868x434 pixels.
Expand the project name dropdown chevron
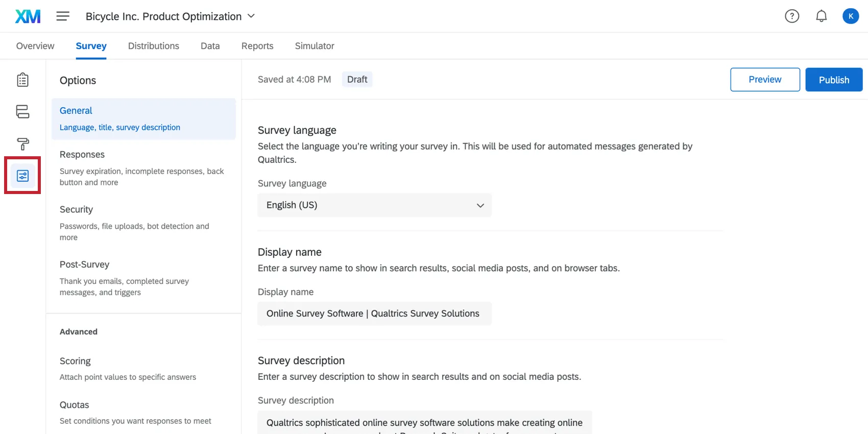point(251,16)
